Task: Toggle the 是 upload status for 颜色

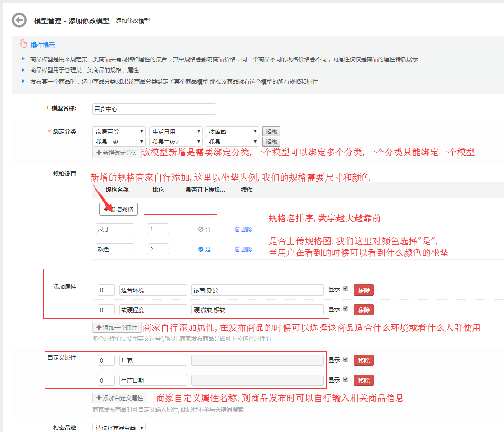Action: click(204, 249)
